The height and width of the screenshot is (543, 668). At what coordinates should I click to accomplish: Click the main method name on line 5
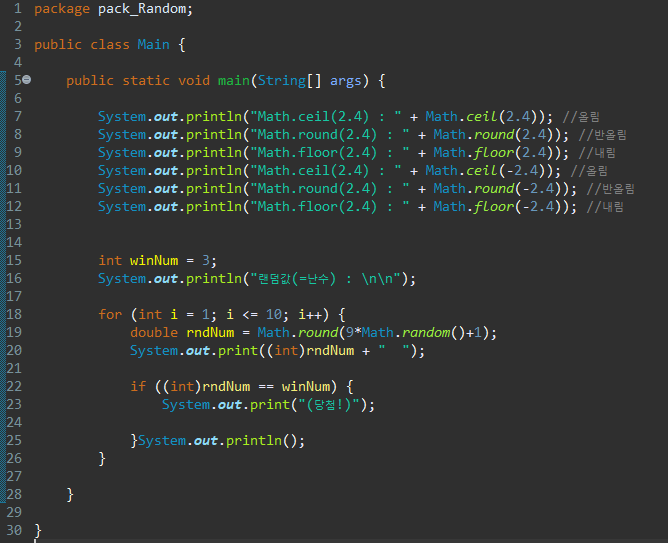[233, 80]
